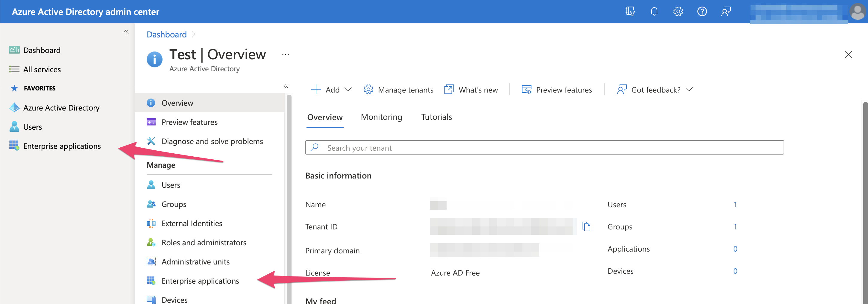Open Enterprise applications under Manage
The width and height of the screenshot is (868, 304).
[200, 281]
